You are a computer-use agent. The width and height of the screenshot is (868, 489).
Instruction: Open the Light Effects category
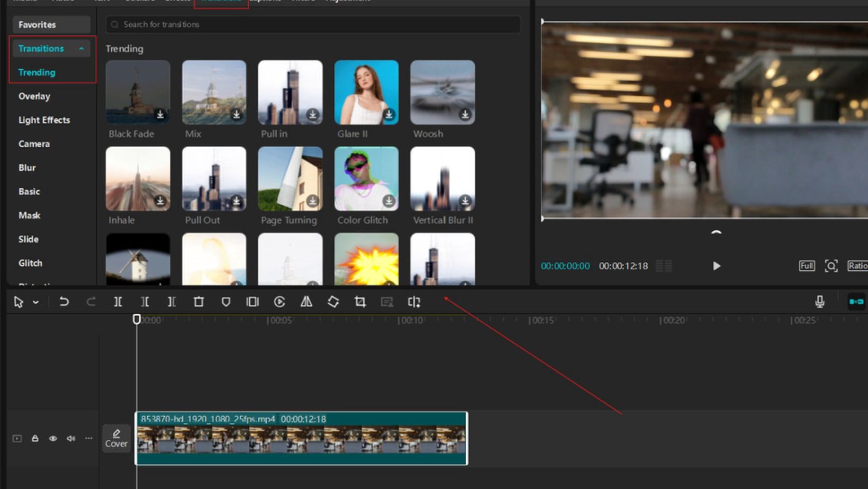44,120
